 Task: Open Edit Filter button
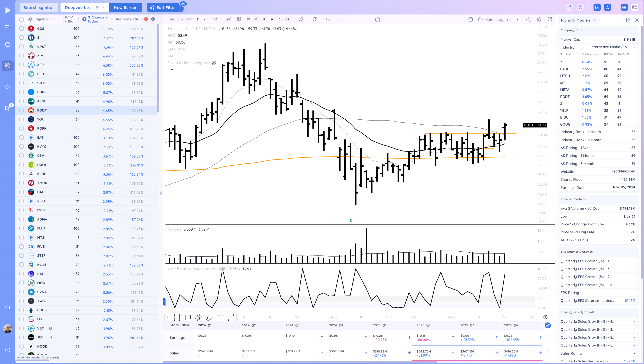pyautogui.click(x=165, y=7)
